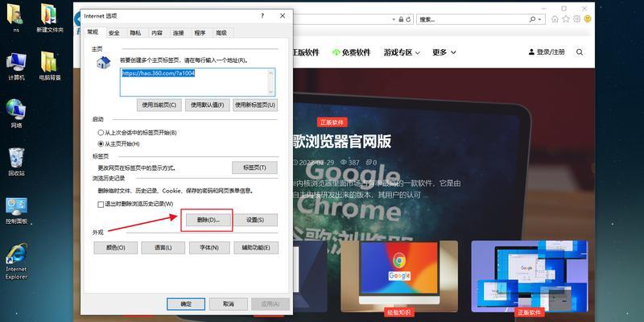Click the 取消 button
This screenshot has width=644, height=322.
tap(229, 304)
